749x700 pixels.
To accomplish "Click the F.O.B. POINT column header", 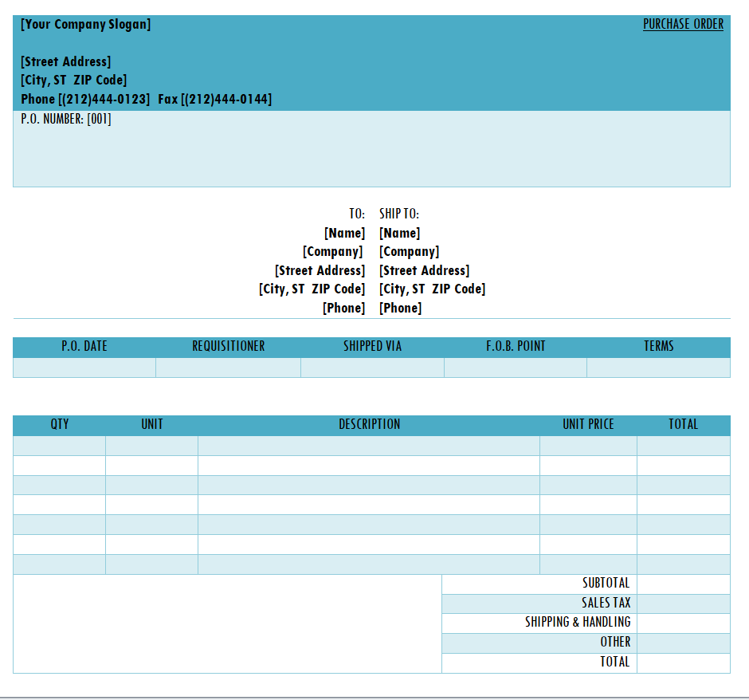I will pyautogui.click(x=516, y=347).
